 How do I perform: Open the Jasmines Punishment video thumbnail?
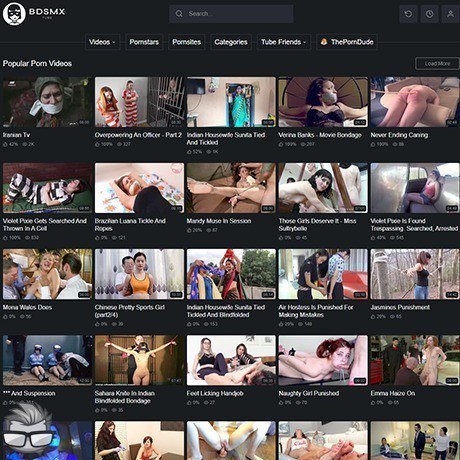click(x=415, y=274)
